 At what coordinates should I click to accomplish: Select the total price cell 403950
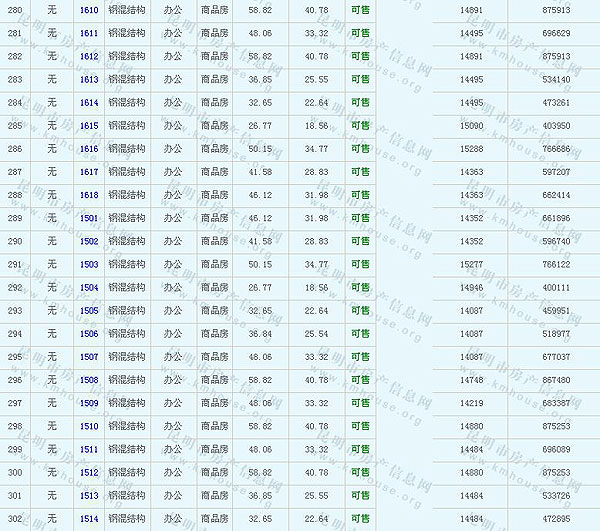tap(555, 126)
